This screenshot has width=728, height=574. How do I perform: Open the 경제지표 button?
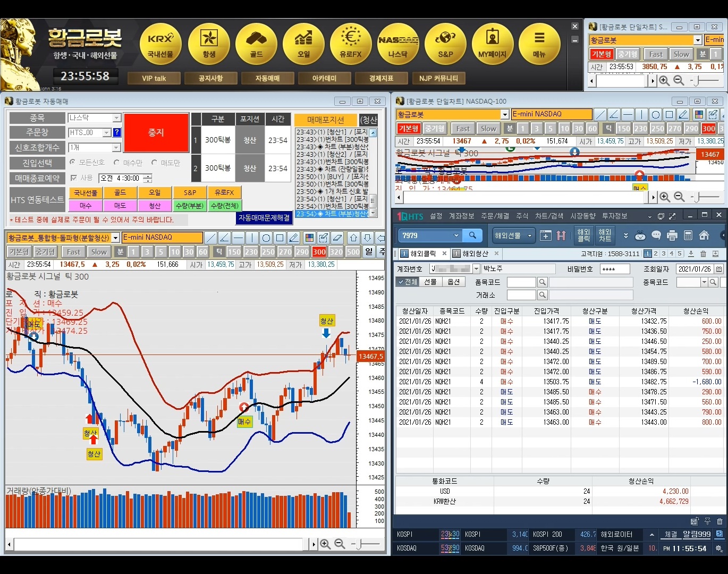(382, 78)
